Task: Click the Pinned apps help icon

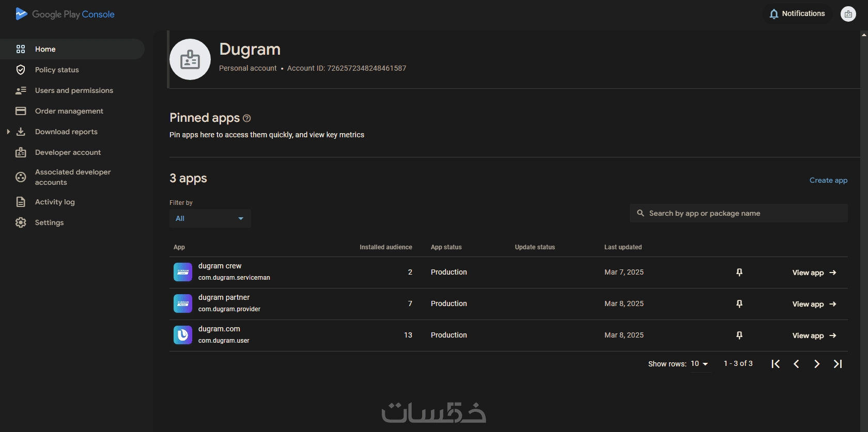Action: click(247, 118)
